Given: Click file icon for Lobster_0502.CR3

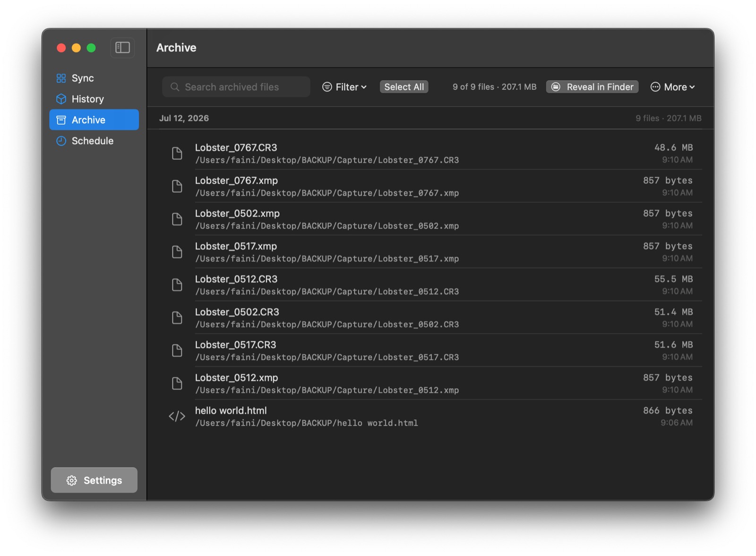Looking at the screenshot, I should click(x=177, y=318).
